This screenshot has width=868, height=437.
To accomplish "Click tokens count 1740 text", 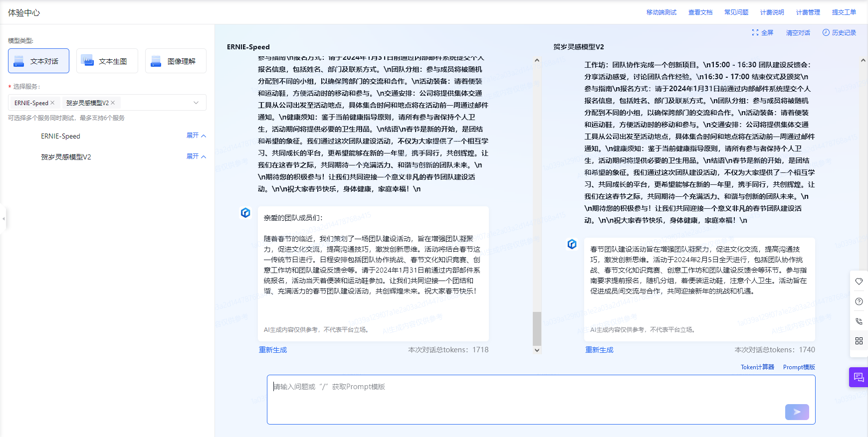I will (775, 350).
